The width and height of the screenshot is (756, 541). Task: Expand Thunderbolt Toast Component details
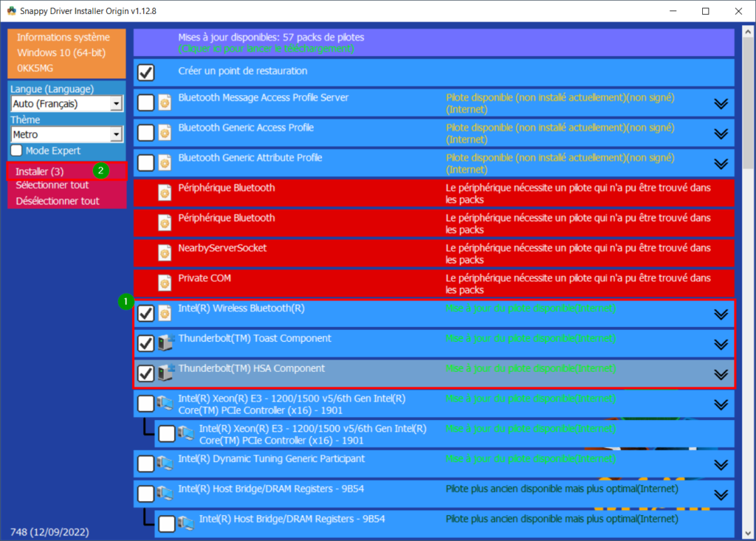(x=721, y=344)
